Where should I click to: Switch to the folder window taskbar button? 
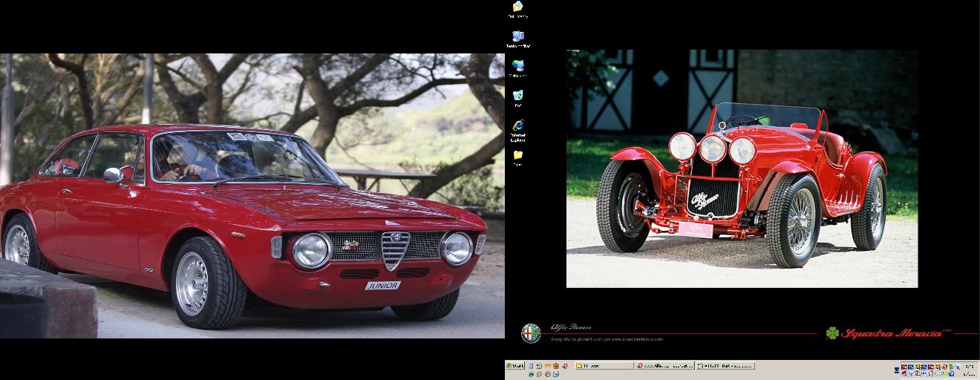(604, 366)
